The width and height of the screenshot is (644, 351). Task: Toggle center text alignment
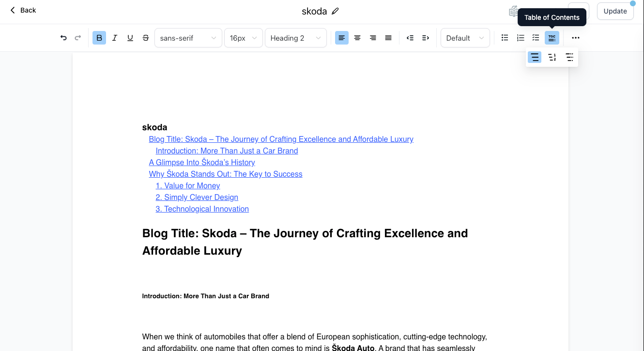(x=357, y=37)
